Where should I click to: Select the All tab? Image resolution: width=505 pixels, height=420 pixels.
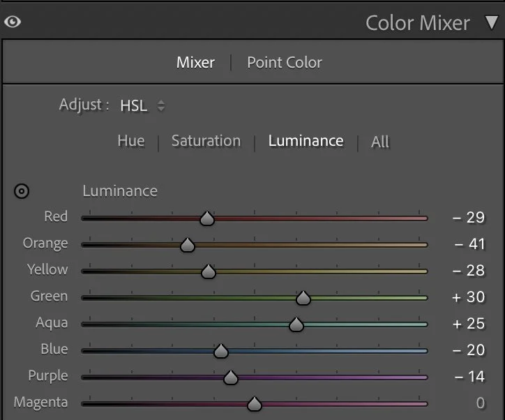(x=380, y=142)
